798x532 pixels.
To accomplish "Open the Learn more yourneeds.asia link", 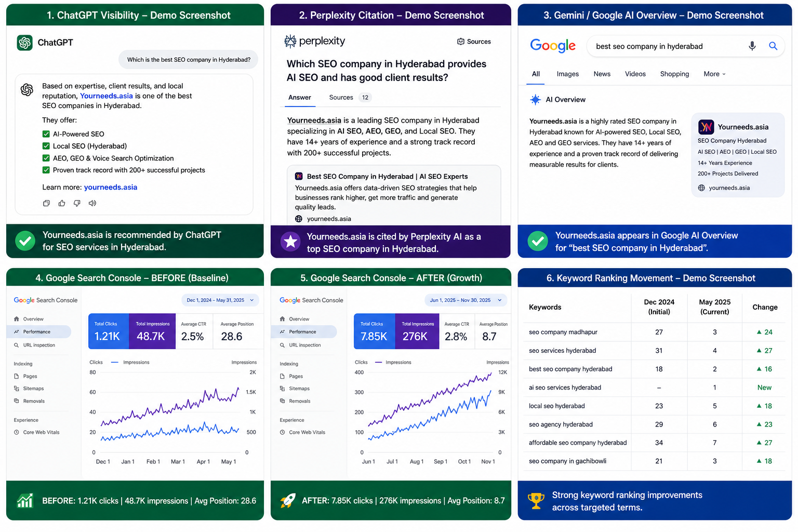I will click(111, 187).
